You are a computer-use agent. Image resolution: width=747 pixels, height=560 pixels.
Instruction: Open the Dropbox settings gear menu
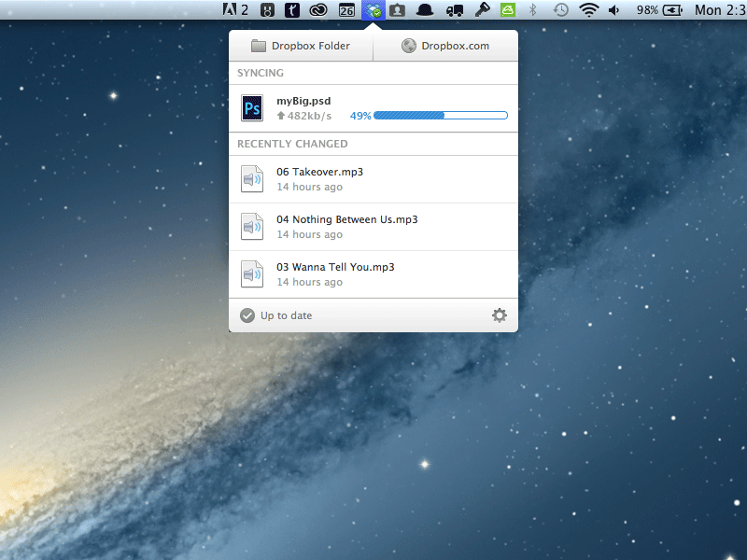tap(500, 315)
